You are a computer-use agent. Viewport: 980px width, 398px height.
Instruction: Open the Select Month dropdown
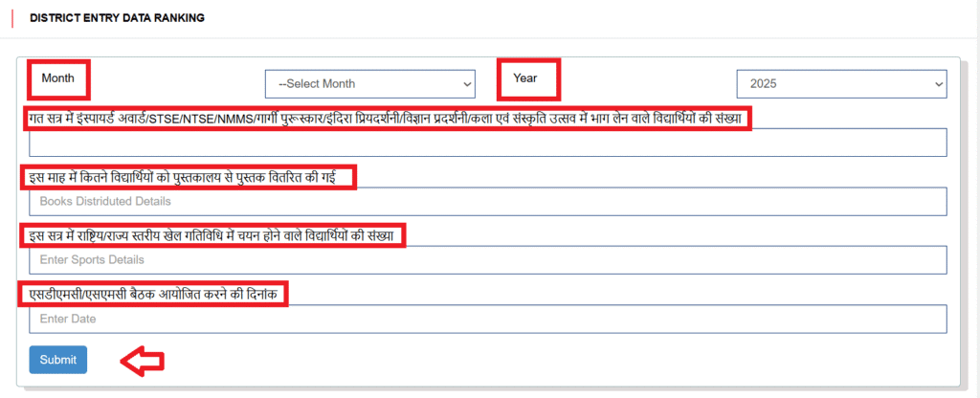pos(368,83)
